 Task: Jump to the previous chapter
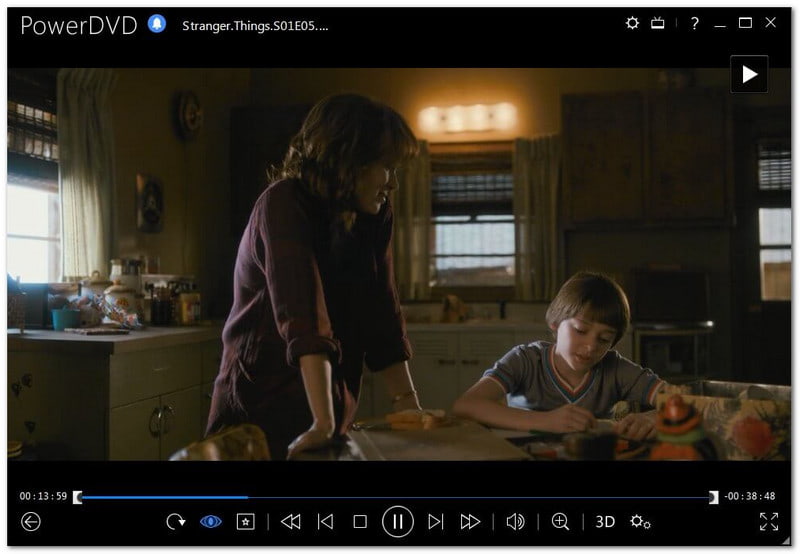(325, 521)
